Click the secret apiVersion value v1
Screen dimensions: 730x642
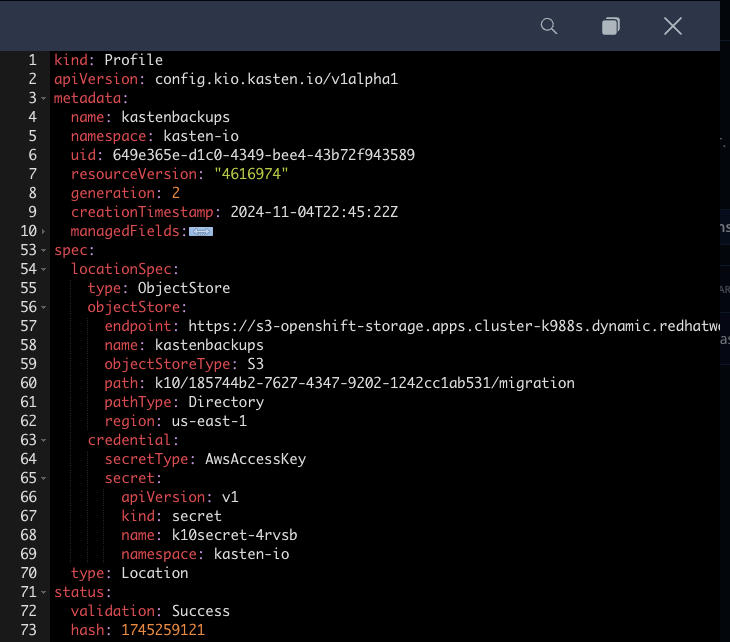pyautogui.click(x=230, y=497)
